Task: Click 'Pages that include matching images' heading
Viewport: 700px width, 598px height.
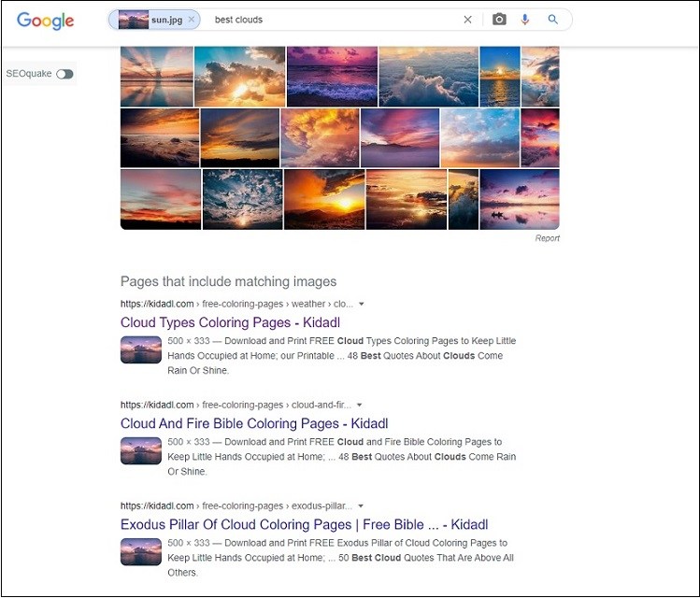Action: pos(229,281)
